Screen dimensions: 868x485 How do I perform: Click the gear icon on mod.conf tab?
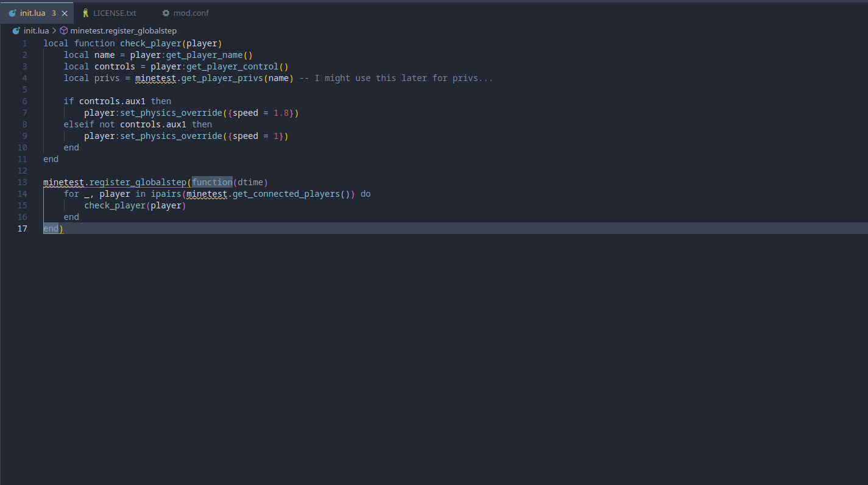click(x=166, y=13)
